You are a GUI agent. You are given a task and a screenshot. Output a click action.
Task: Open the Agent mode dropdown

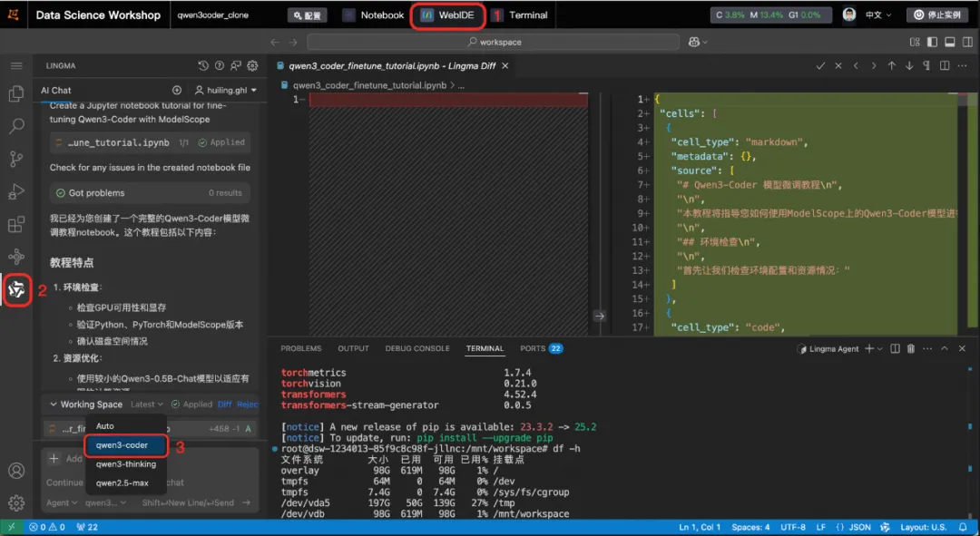[x=62, y=502]
